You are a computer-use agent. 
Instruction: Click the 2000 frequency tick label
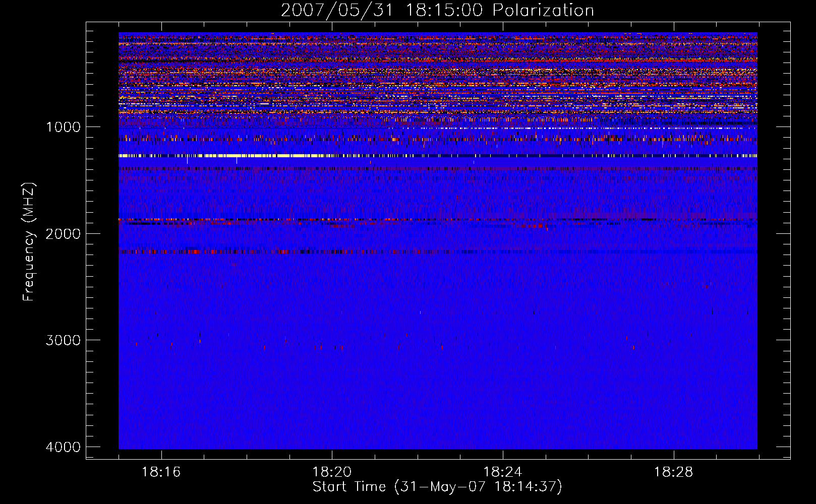(63, 233)
